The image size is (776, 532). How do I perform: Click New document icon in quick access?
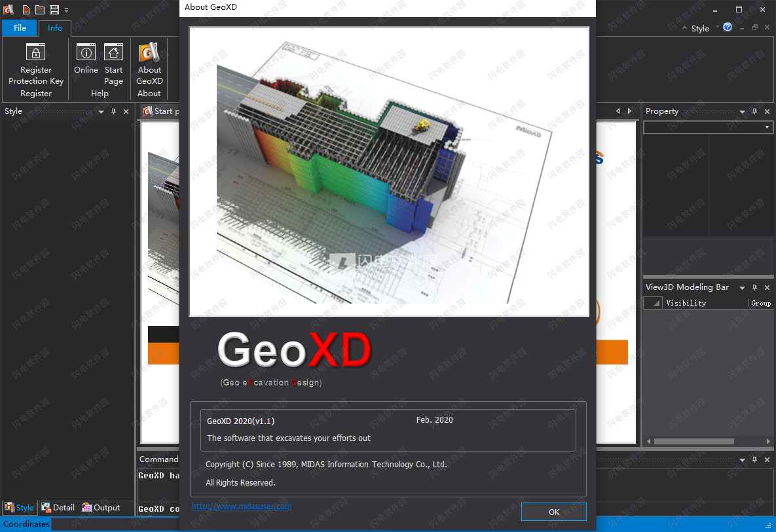tap(26, 9)
